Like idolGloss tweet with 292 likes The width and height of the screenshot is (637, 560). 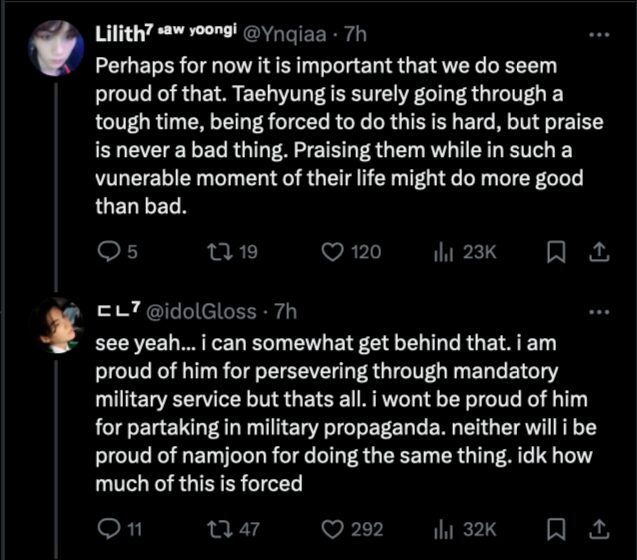click(332, 526)
